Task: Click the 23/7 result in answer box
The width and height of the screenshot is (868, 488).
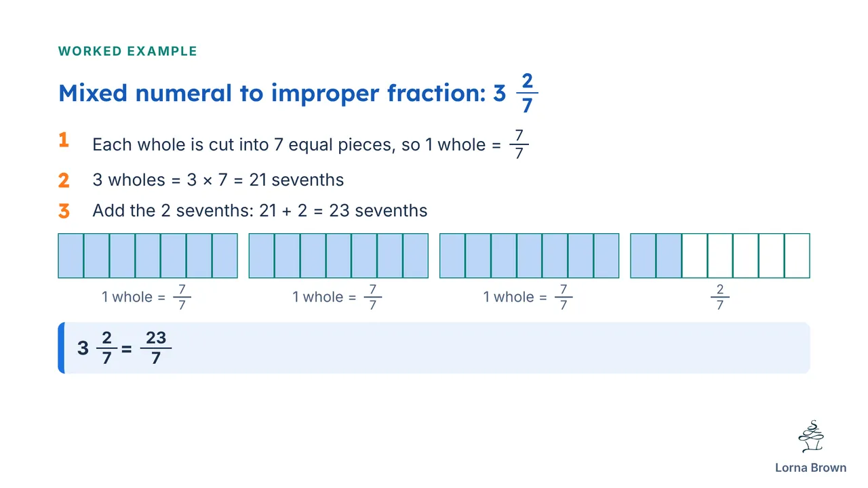Action: [x=156, y=348]
